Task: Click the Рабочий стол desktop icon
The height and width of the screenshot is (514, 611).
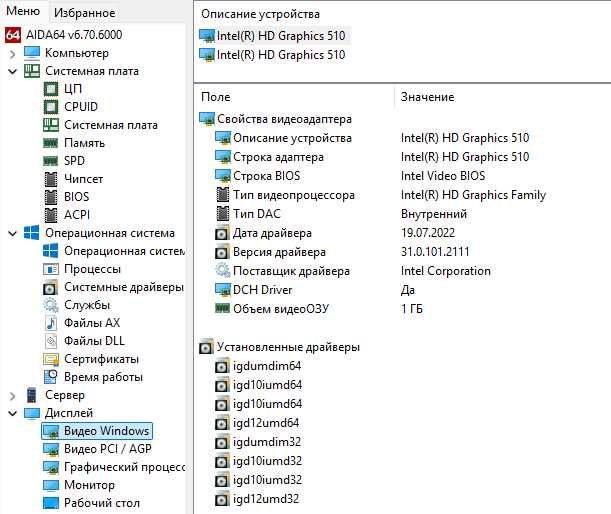Action: [51, 503]
